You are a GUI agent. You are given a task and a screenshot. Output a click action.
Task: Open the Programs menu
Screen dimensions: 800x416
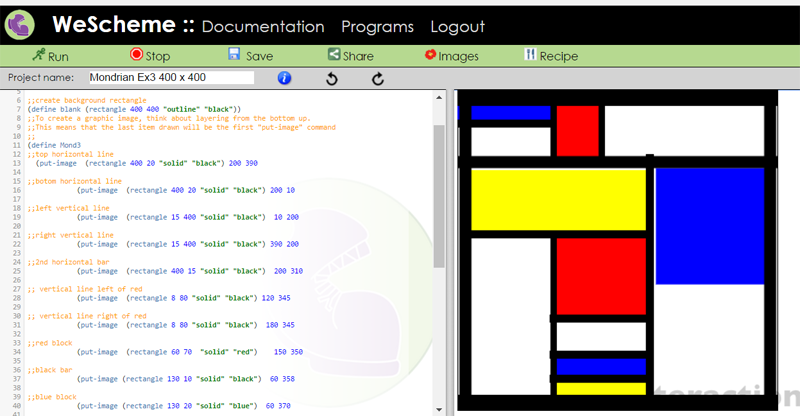pos(378,27)
